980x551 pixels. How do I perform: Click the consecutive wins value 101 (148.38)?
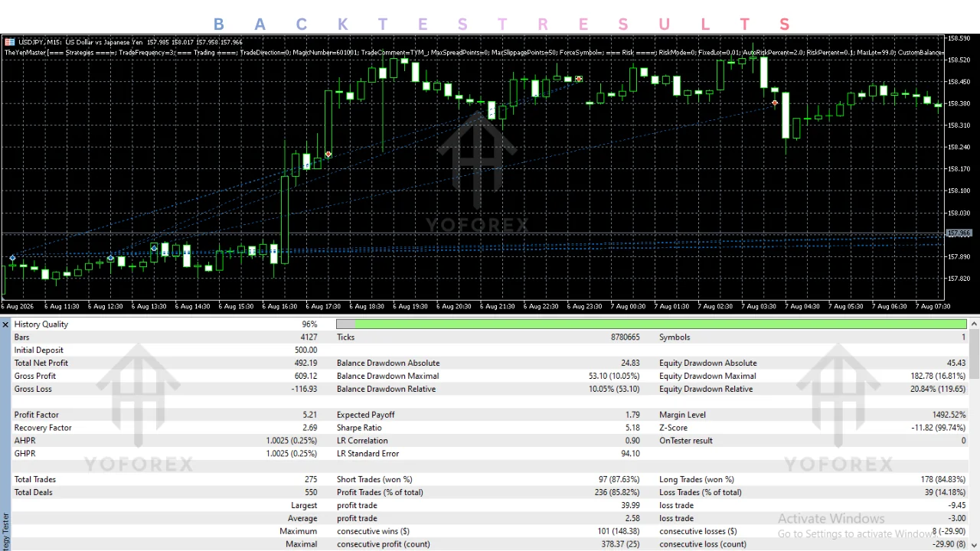click(618, 532)
